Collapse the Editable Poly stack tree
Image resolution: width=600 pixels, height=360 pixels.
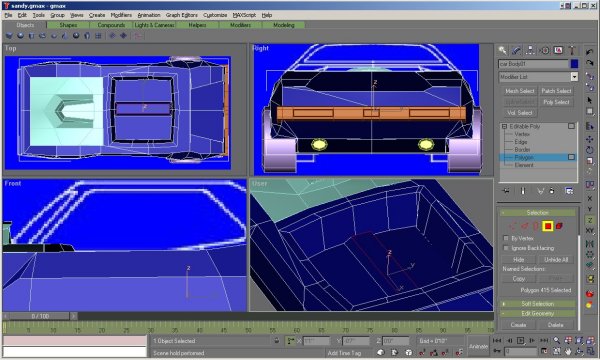pos(504,126)
